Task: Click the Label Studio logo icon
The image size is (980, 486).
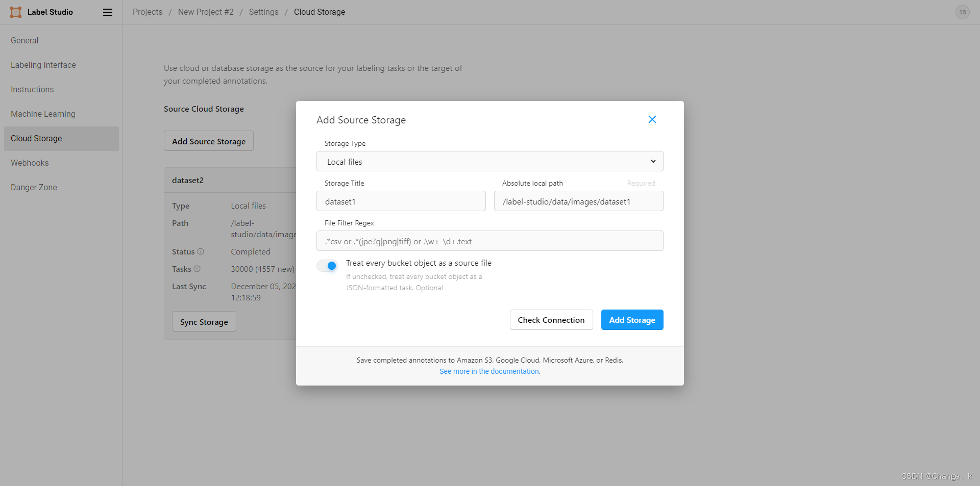Action: [x=16, y=12]
